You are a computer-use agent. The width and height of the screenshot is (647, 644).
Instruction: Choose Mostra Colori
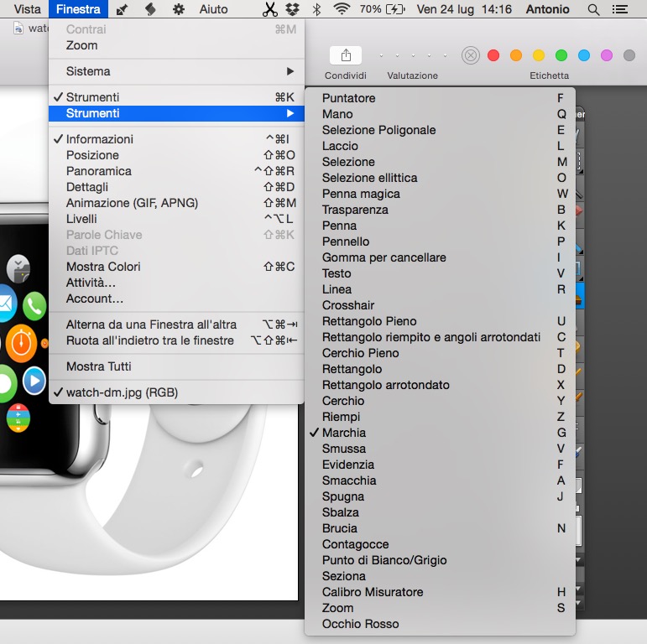[176, 267]
